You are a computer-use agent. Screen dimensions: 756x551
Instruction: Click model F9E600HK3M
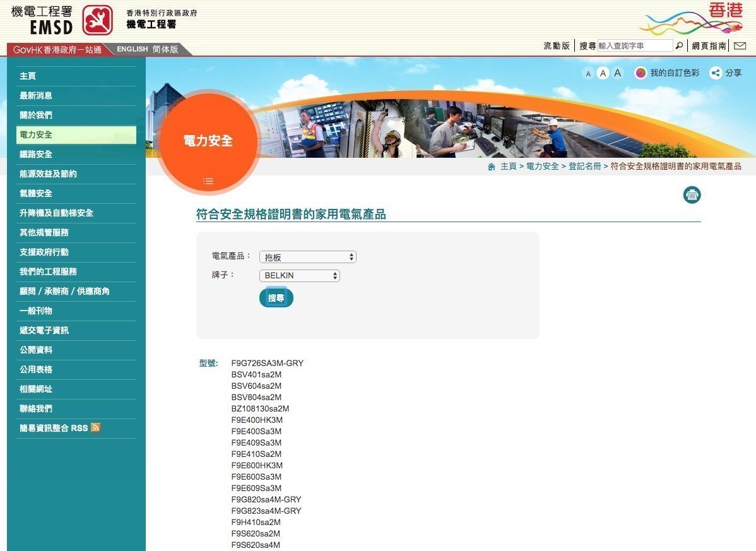click(257, 466)
